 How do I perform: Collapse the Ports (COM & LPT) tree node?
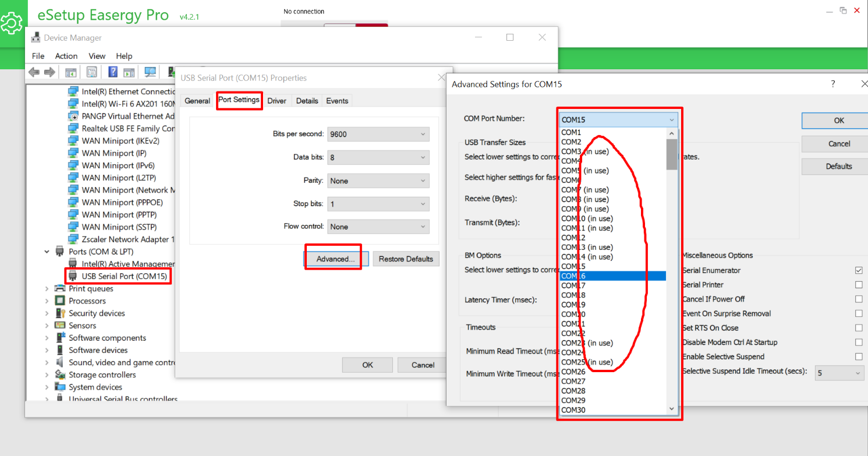click(x=47, y=252)
